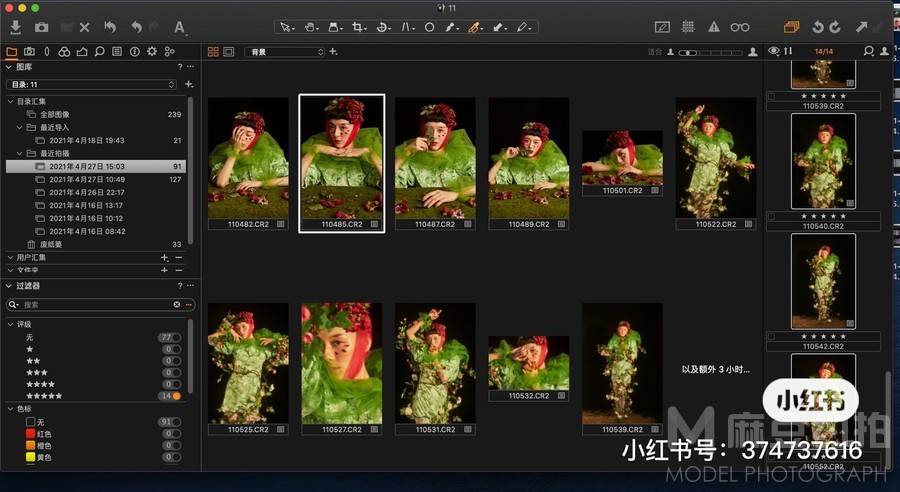Toggle exposure warning triangle icon
900x492 pixels.
coord(713,27)
